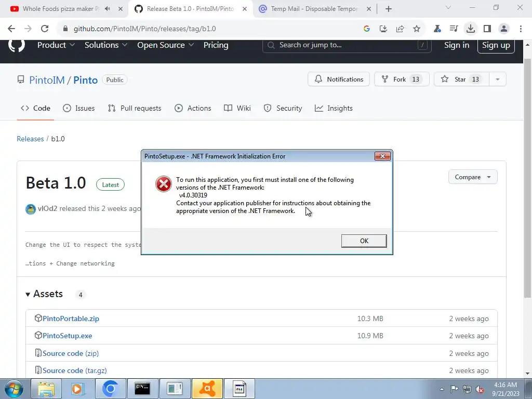Click the address bar URL
Viewport: 532px width, 399px height.
click(x=144, y=29)
